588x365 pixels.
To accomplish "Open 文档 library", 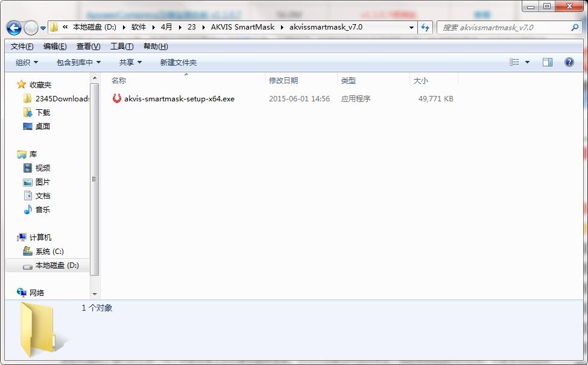I will 42,196.
